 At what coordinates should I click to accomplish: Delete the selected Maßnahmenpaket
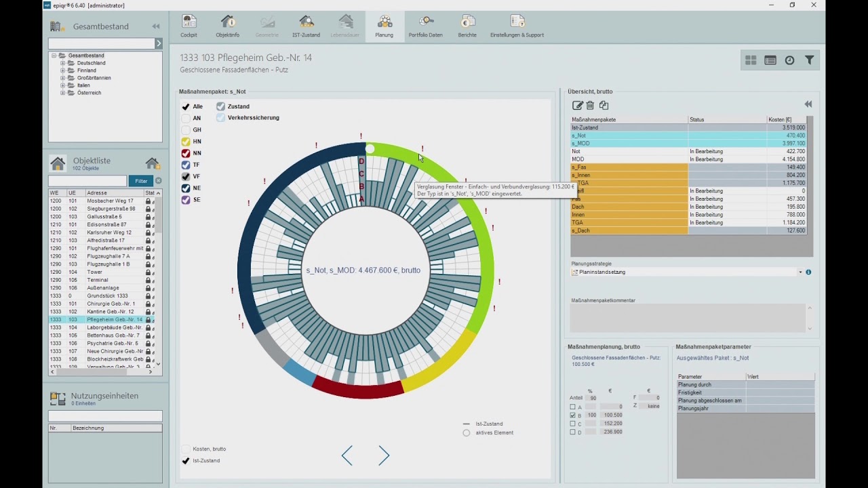tap(591, 105)
